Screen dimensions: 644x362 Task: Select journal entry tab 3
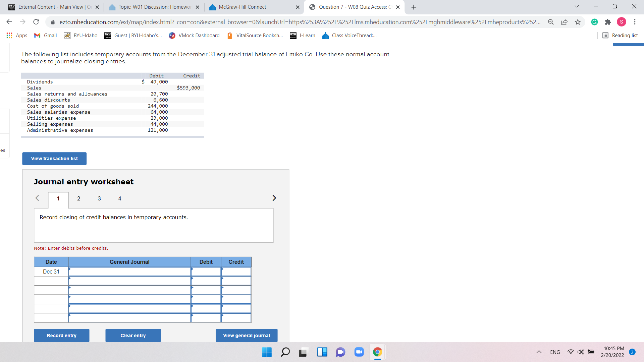(99, 198)
